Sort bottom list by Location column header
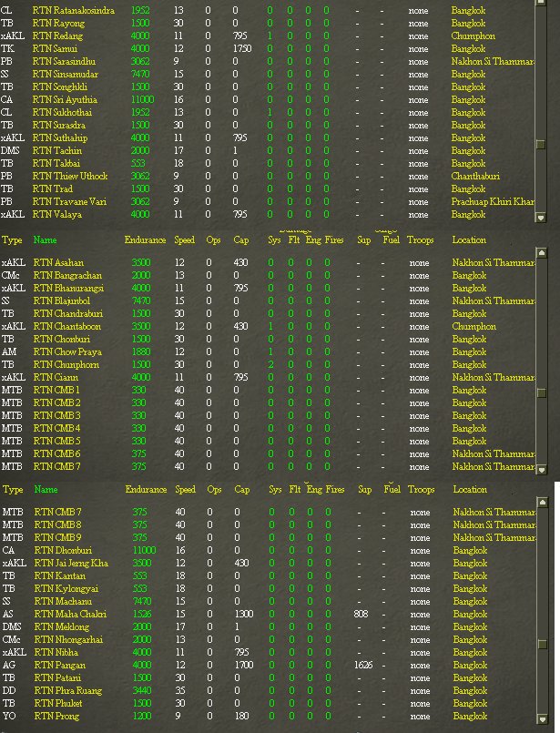 point(470,490)
